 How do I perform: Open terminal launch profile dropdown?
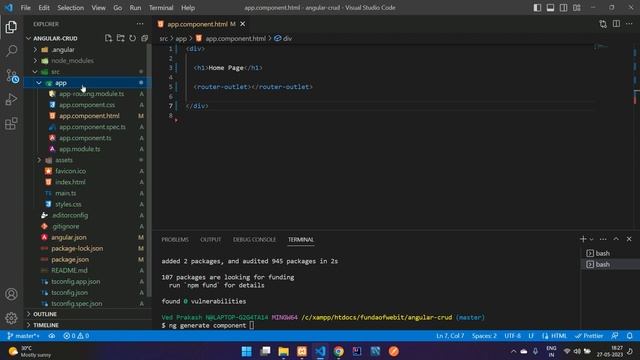coord(591,240)
